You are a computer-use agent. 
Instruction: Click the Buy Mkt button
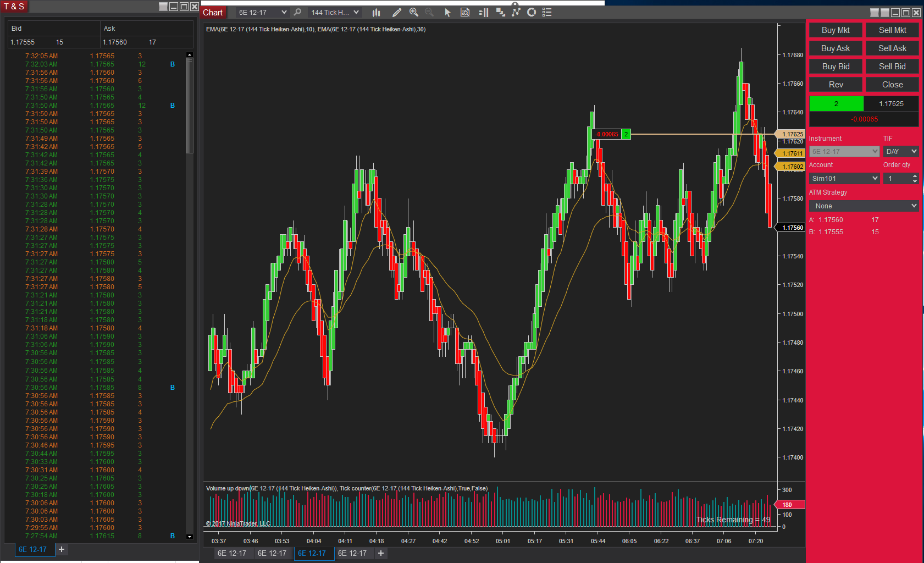[836, 30]
